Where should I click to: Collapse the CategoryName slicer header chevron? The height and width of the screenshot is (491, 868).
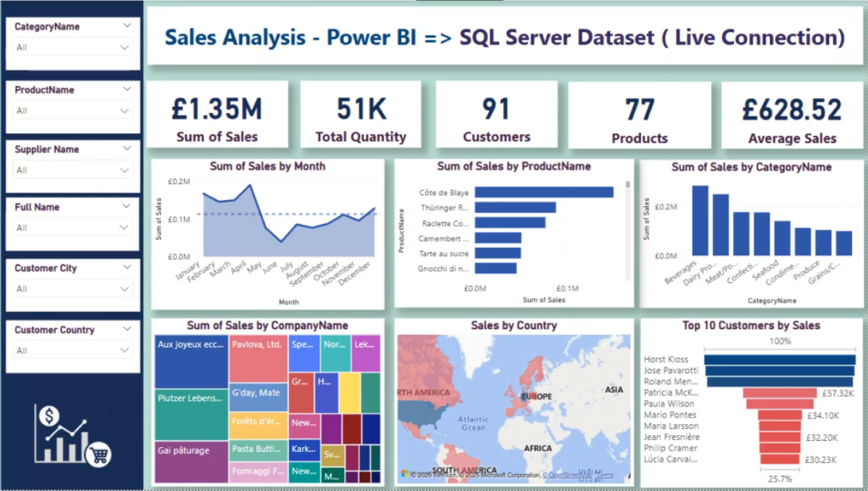[x=127, y=25]
